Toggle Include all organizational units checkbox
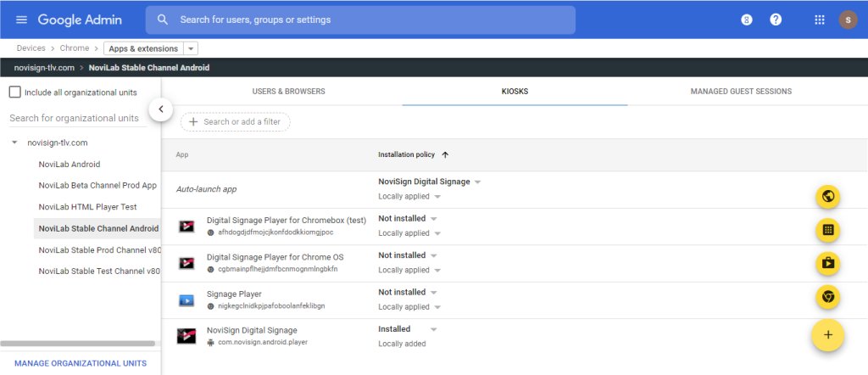The image size is (868, 375). pos(15,92)
